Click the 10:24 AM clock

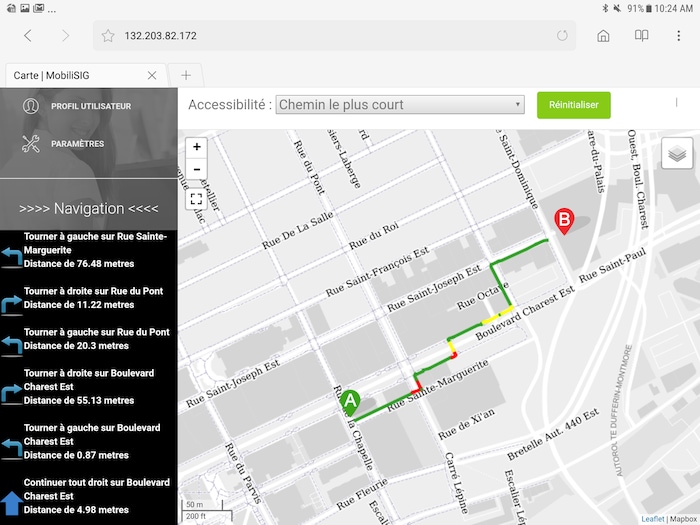click(x=673, y=8)
